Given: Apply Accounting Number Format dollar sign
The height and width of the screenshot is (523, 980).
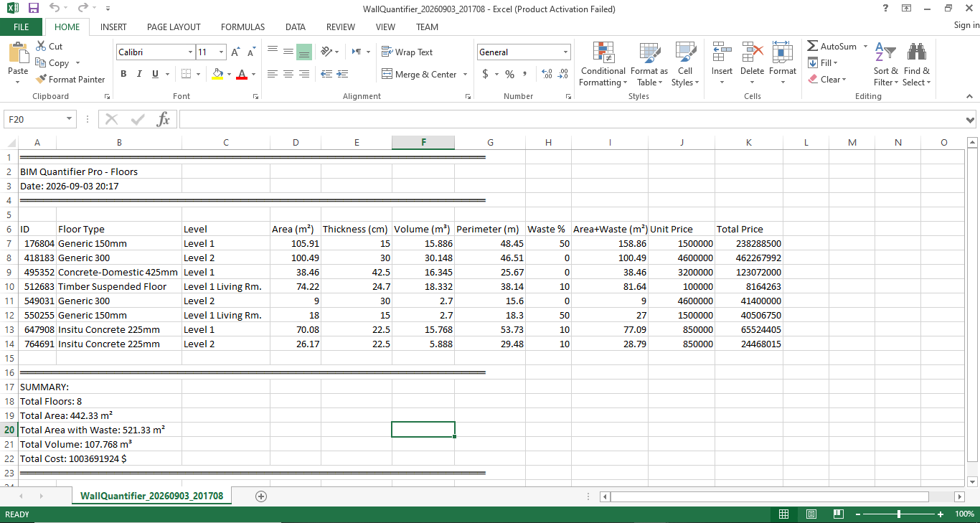Looking at the screenshot, I should [x=486, y=74].
